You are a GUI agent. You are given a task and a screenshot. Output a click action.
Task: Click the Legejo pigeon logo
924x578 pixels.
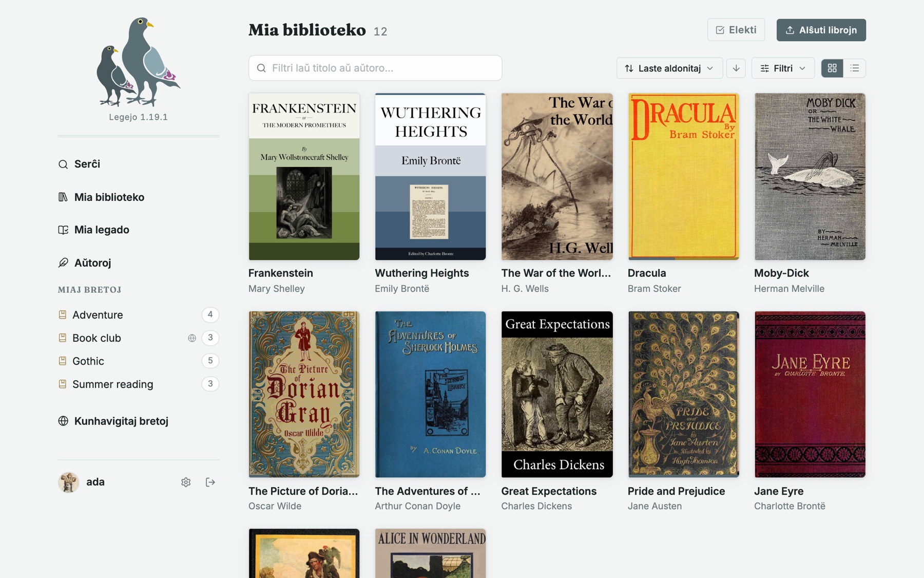138,62
